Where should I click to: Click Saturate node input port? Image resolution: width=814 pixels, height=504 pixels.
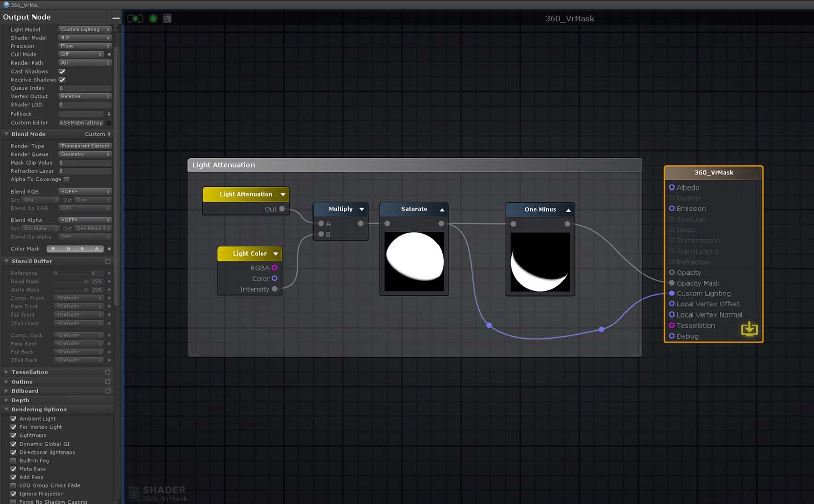tap(387, 223)
